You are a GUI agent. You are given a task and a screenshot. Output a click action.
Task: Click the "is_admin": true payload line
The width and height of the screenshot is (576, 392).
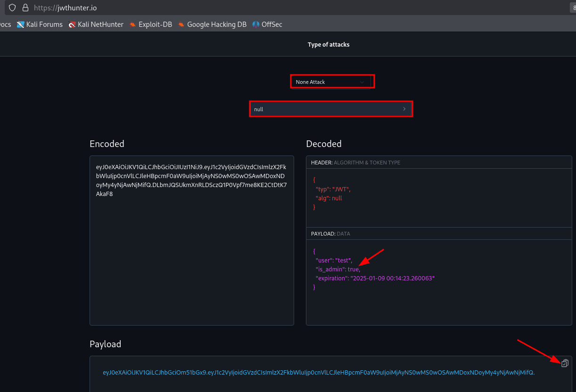point(338,269)
